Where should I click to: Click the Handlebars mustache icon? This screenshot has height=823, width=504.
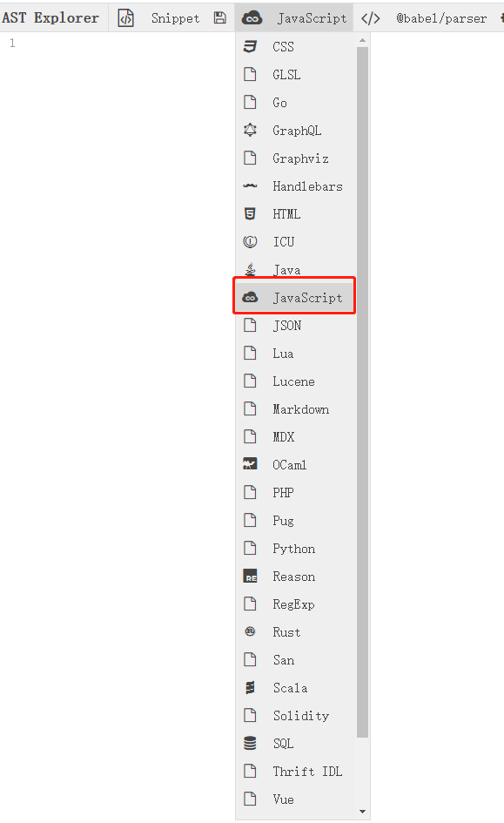(x=250, y=186)
